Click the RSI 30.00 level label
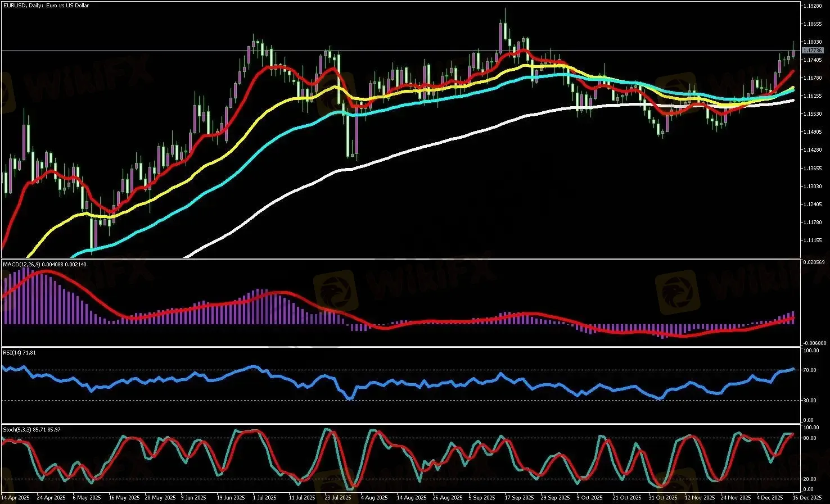The height and width of the screenshot is (504, 830). 810,401
